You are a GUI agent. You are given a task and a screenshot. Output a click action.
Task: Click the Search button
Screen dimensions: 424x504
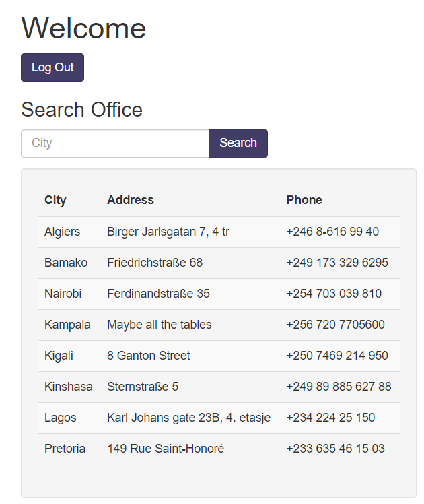(x=238, y=144)
